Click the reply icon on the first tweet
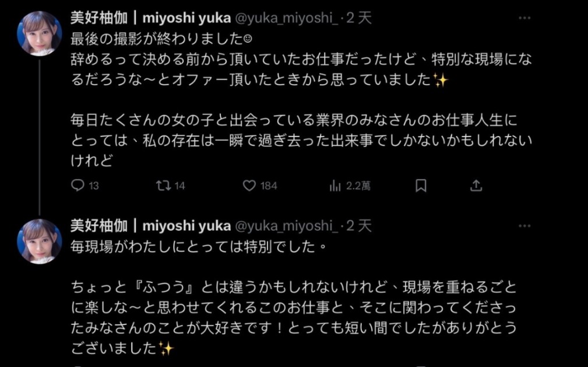The width and height of the screenshot is (588, 367). point(76,184)
